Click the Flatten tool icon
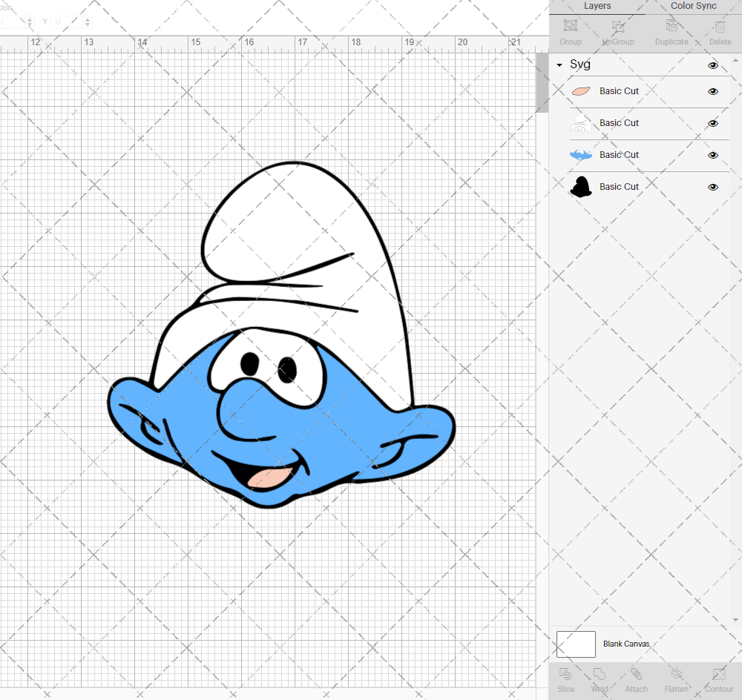Viewport: 742px width, 700px height. [676, 674]
